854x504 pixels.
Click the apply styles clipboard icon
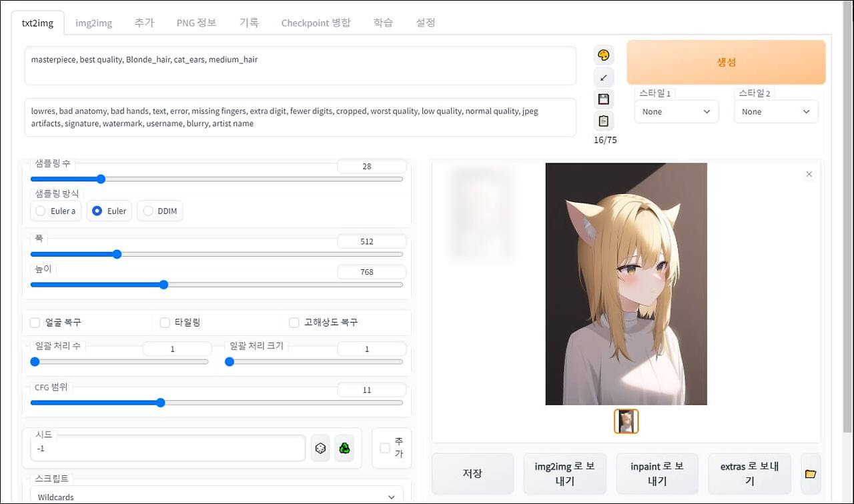tap(602, 121)
